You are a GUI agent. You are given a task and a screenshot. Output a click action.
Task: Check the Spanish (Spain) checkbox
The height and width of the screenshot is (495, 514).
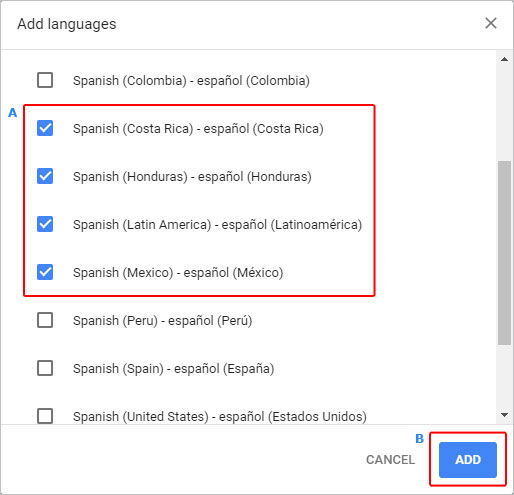(x=45, y=368)
